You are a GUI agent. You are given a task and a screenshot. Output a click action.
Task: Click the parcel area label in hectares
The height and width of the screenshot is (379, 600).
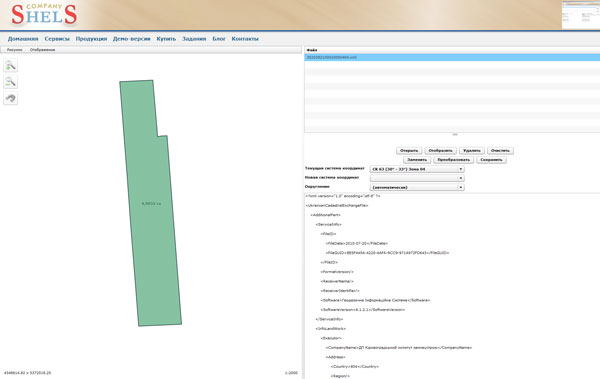151,204
